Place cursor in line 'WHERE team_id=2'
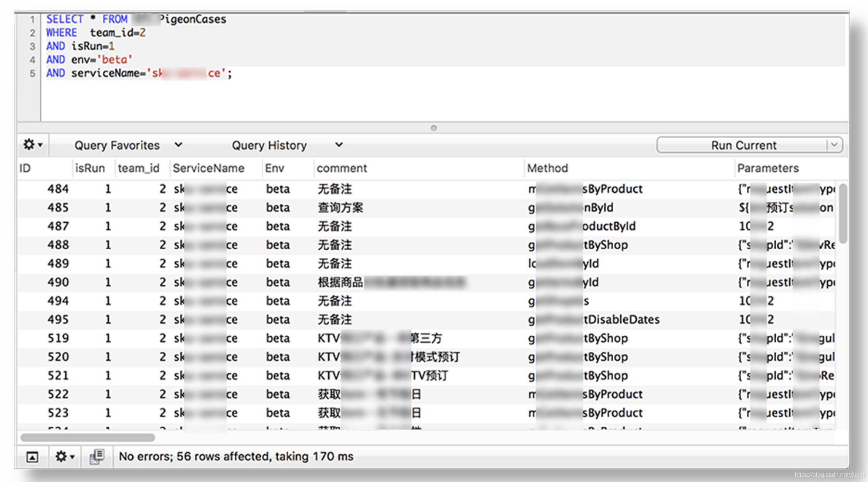This screenshot has height=482, width=868. 96,33
